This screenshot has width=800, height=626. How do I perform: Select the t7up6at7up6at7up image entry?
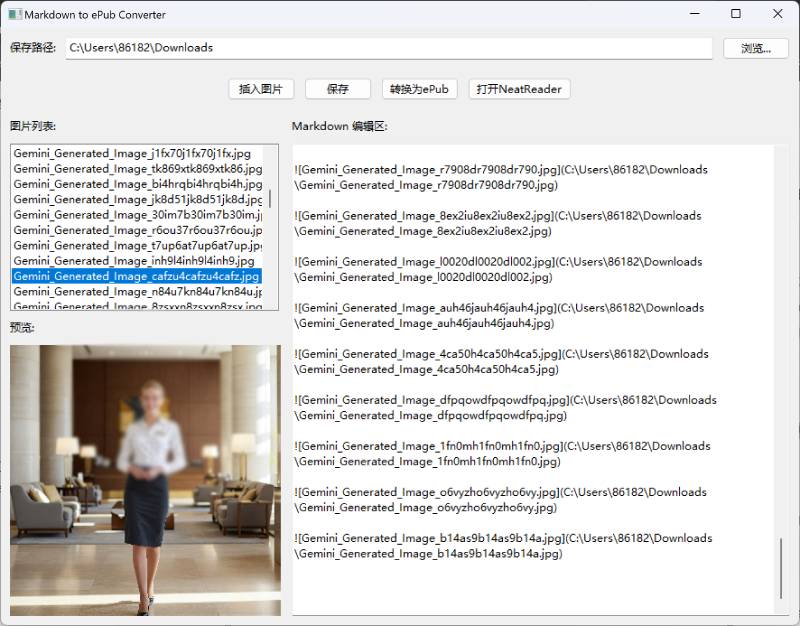pos(140,245)
